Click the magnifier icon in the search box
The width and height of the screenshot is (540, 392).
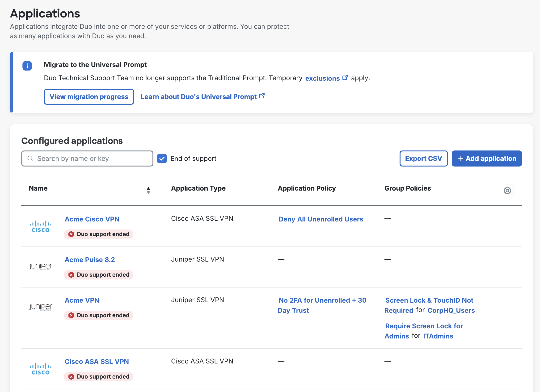click(30, 158)
